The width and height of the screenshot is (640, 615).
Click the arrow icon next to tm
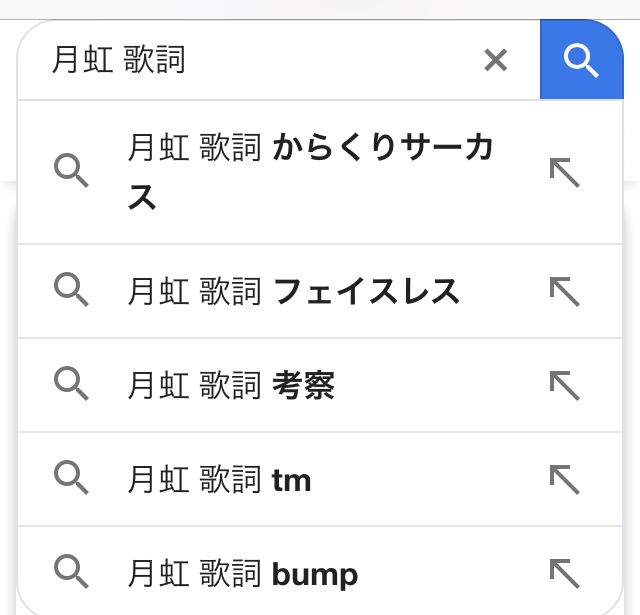point(565,480)
